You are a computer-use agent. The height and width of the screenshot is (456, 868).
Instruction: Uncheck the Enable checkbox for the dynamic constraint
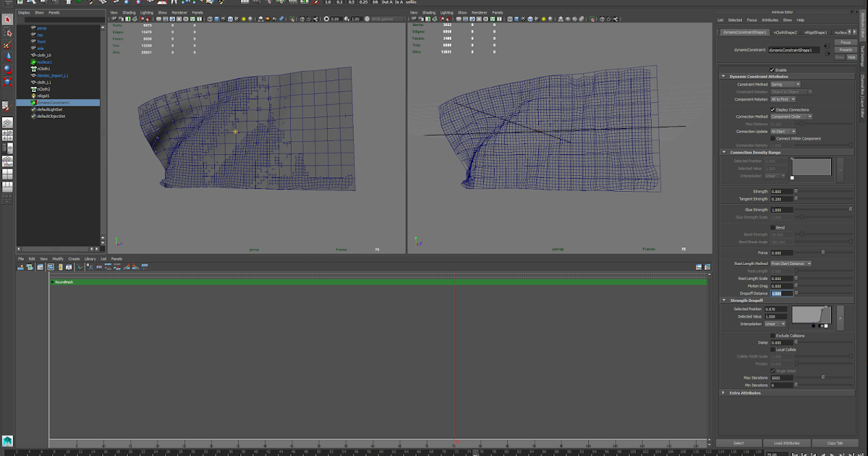tap(771, 69)
